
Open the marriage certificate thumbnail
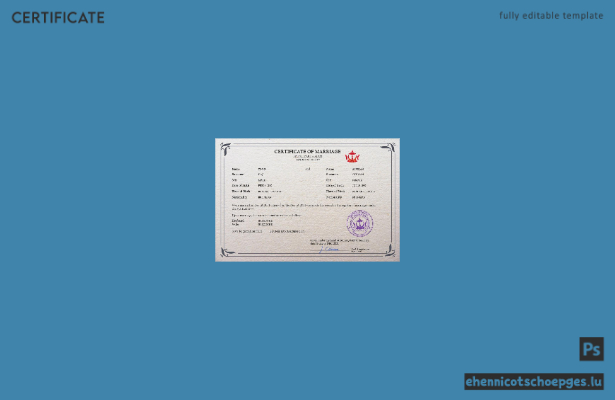click(308, 200)
